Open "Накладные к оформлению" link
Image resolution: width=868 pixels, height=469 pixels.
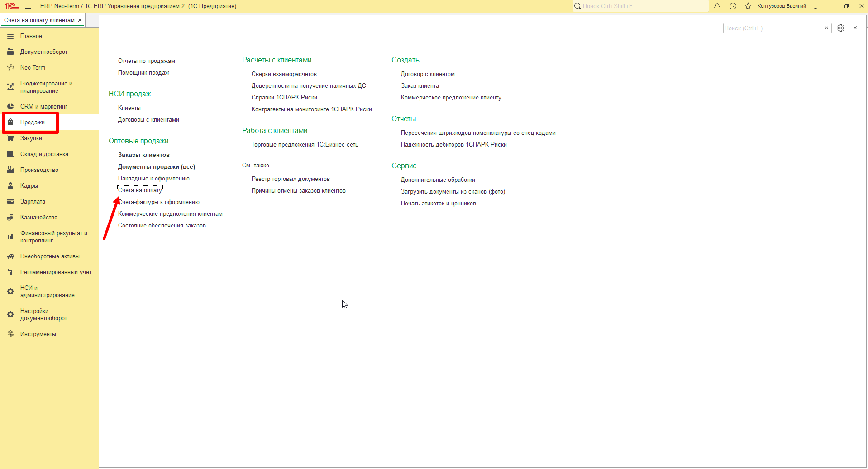pyautogui.click(x=154, y=179)
